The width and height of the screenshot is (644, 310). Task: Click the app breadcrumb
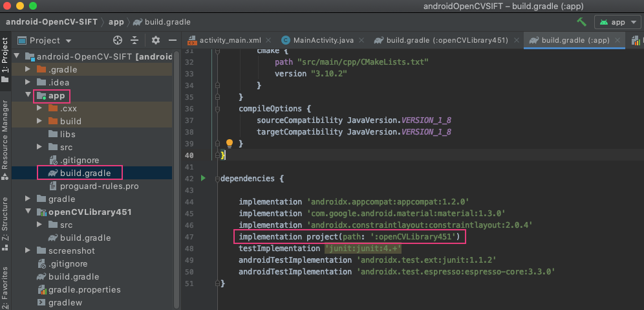116,22
